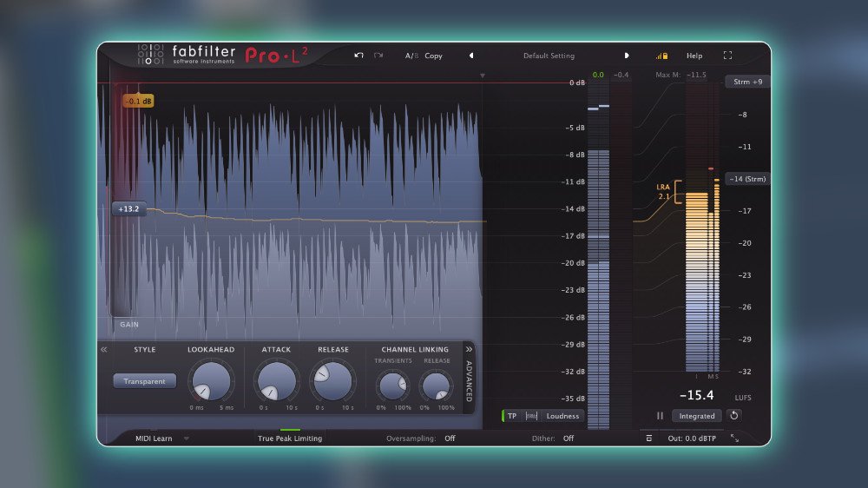
Task: Open the MIDI Learn dropdown arrow
Action: point(187,439)
